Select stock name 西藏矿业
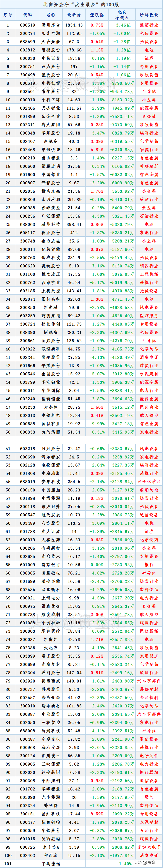 pos(51,282)
